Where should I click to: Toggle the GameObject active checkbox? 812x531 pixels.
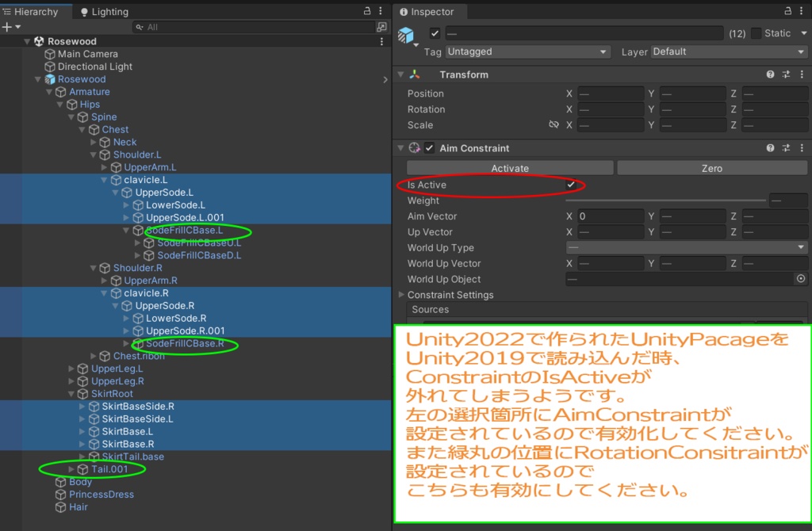[435, 33]
